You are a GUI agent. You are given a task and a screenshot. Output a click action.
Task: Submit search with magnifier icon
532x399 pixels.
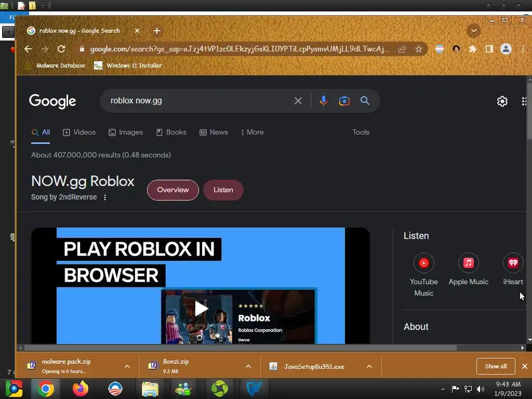coord(365,101)
